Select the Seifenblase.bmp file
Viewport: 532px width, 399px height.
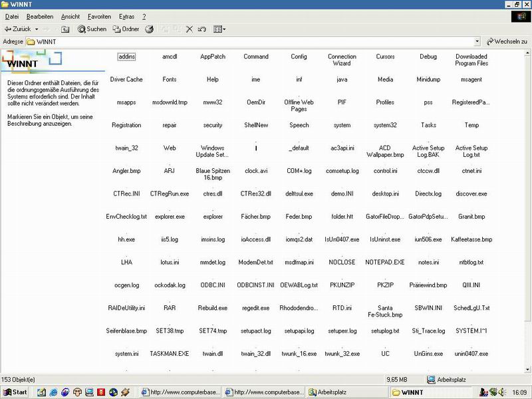[126, 331]
